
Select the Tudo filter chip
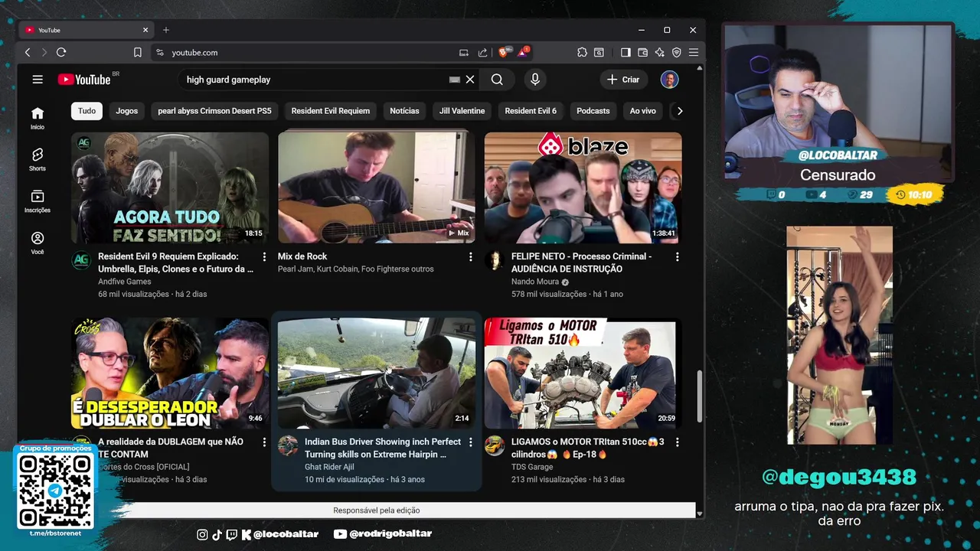87,111
